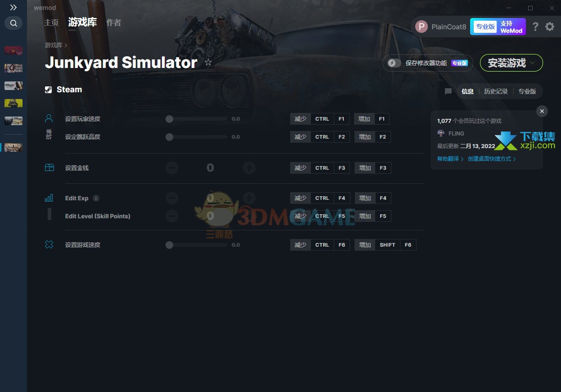
Task: Increase 设置金钱 value with plus button
Action: pos(249,168)
